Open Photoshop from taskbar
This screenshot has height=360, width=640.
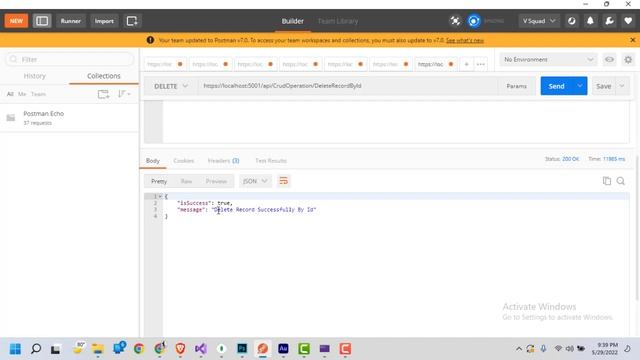(x=242, y=349)
